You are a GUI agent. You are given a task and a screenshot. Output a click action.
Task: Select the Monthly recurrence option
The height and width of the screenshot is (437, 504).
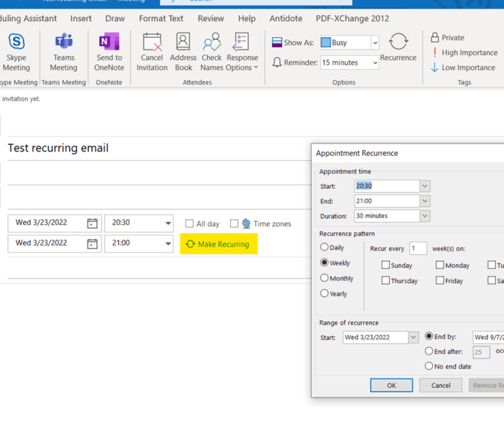(324, 278)
